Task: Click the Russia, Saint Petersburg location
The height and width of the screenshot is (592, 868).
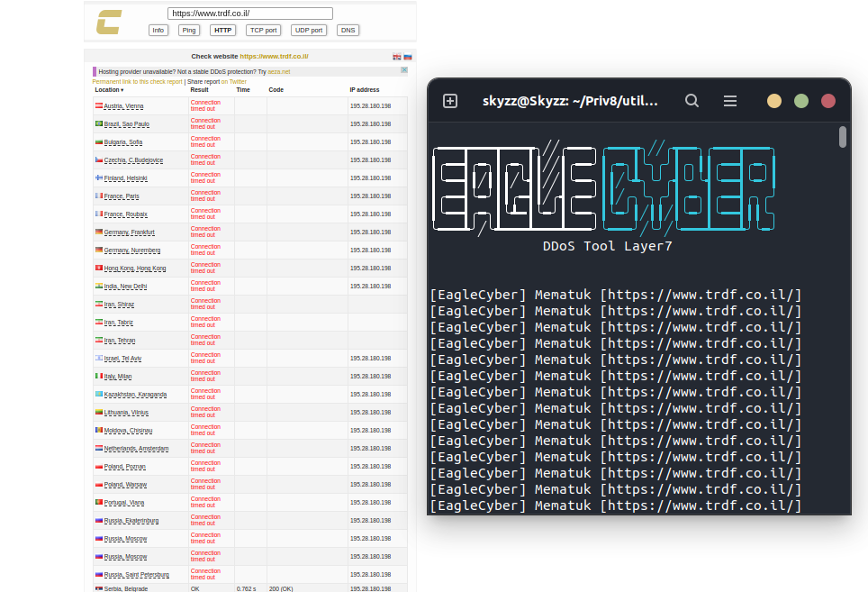Action: [137, 575]
